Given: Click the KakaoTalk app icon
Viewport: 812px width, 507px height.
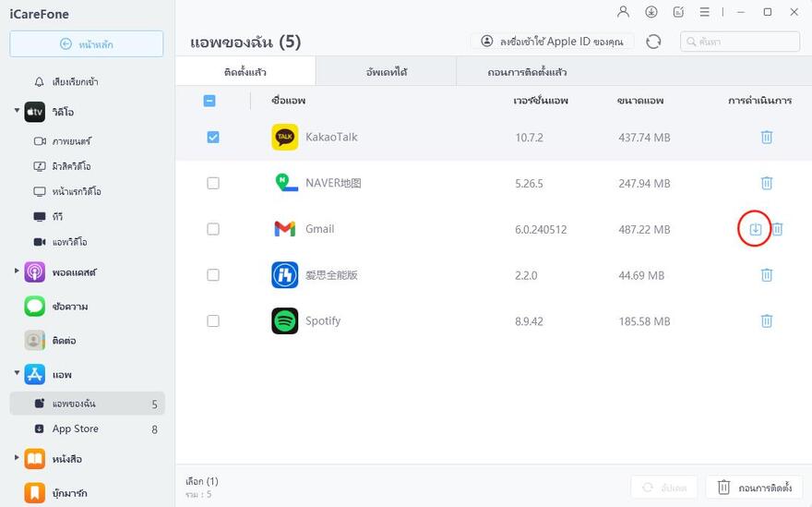Looking at the screenshot, I should 285,137.
